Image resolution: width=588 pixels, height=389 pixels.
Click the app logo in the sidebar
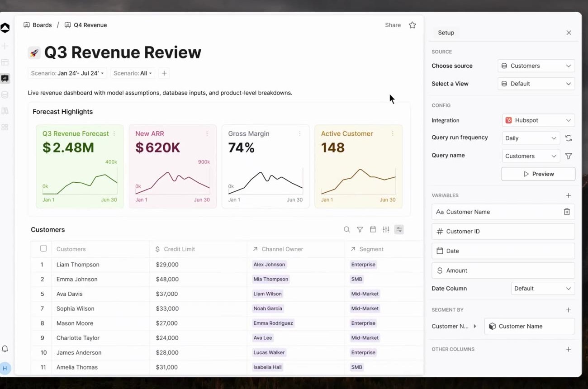coord(5,28)
